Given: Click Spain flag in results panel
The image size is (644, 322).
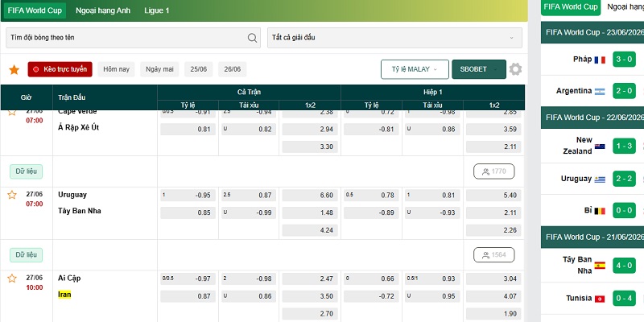Looking at the screenshot, I should 600,266.
